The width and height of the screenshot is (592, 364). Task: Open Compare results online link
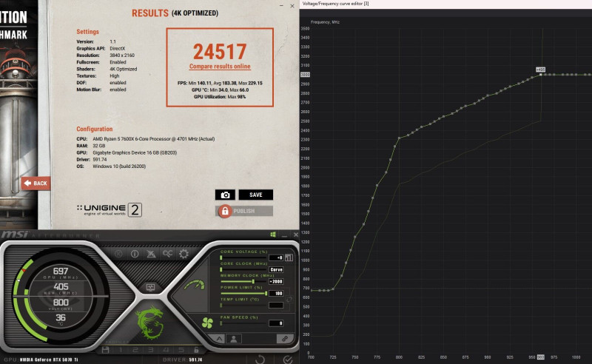[220, 67]
